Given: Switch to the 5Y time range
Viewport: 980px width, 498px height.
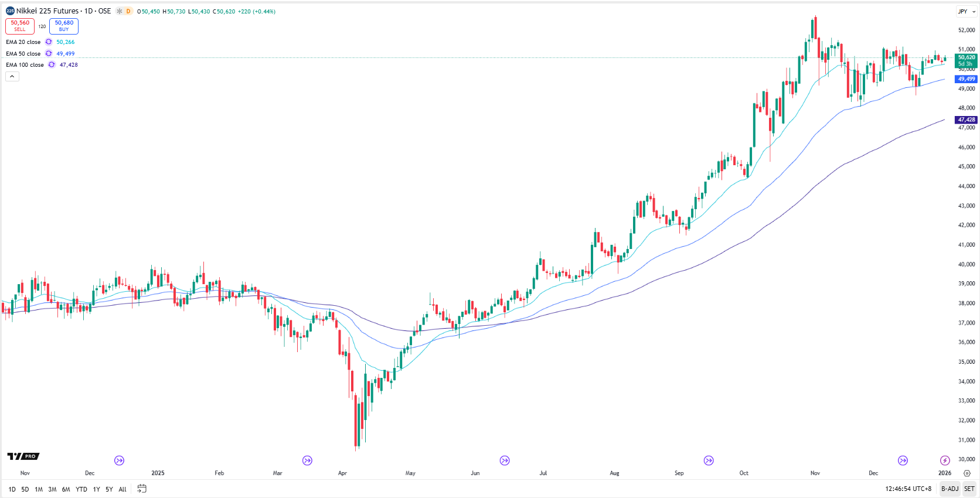Looking at the screenshot, I should [109, 489].
